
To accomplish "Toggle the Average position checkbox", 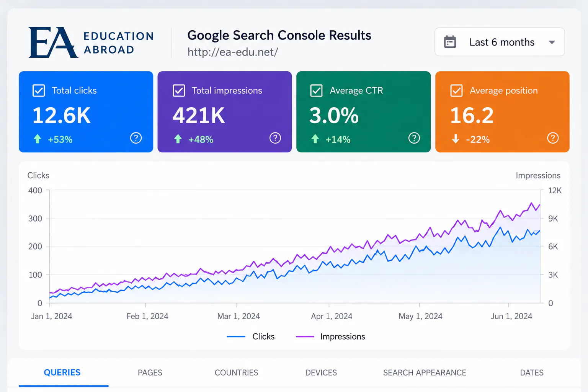I will tap(456, 91).
